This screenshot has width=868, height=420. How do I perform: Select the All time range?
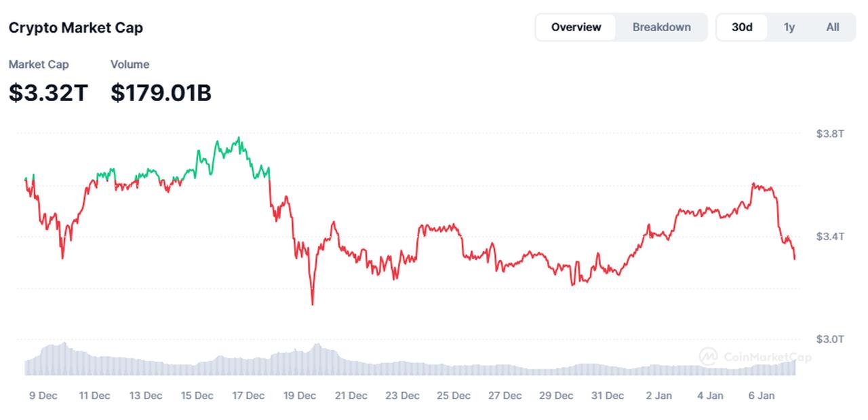pos(833,27)
